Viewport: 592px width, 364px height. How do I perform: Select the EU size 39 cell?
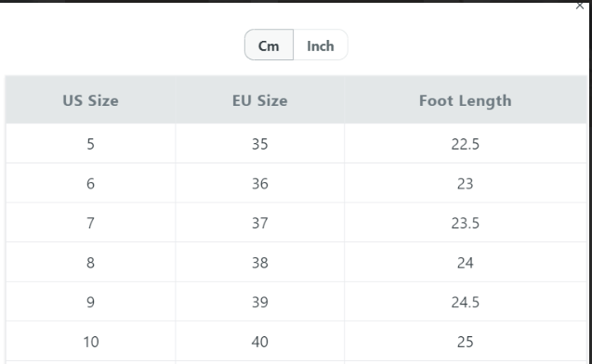click(260, 302)
